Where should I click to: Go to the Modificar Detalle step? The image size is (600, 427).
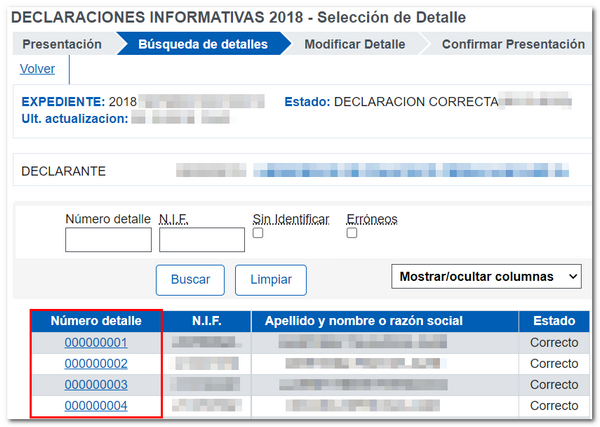click(354, 44)
